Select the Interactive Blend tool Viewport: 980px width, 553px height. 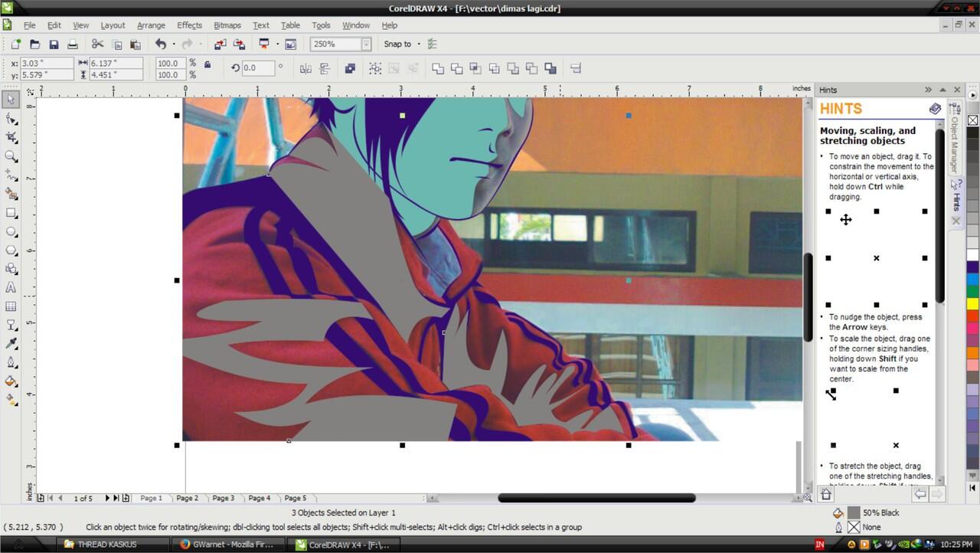click(11, 326)
